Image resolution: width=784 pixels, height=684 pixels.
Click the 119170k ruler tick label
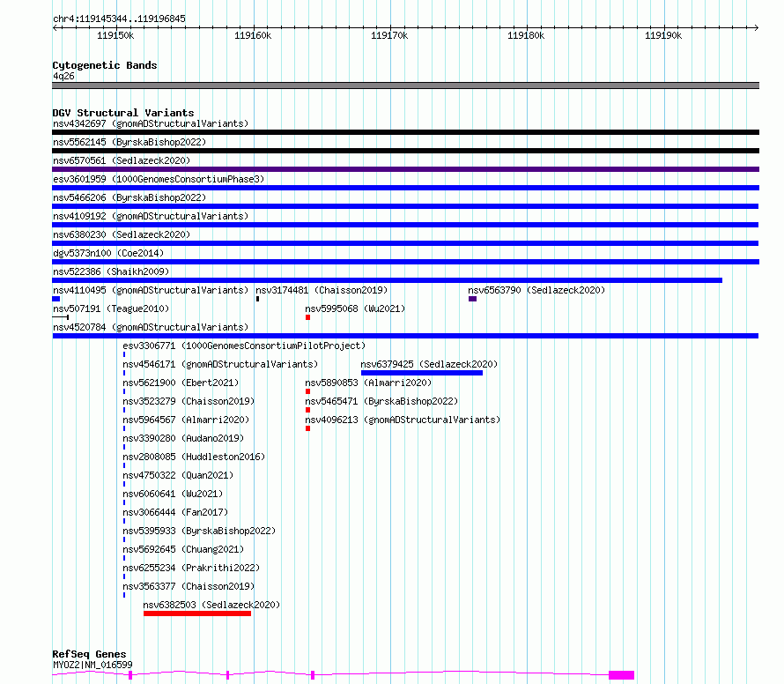[x=389, y=35]
